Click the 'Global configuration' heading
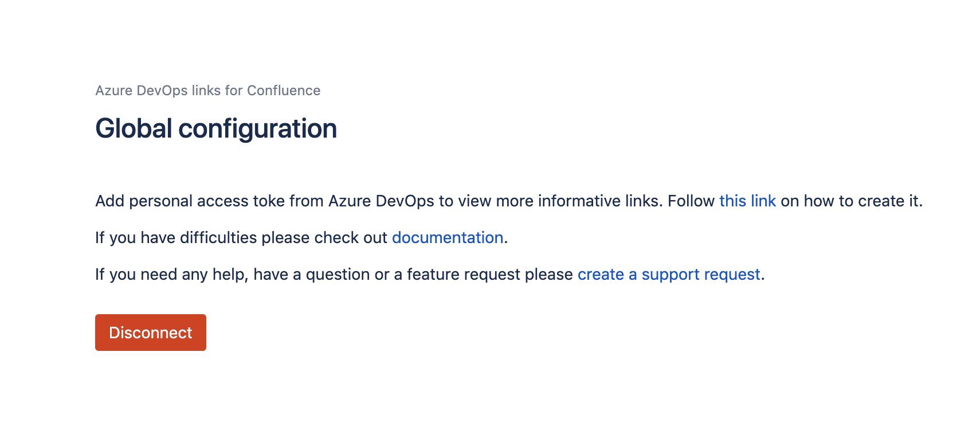 pyautogui.click(x=215, y=128)
